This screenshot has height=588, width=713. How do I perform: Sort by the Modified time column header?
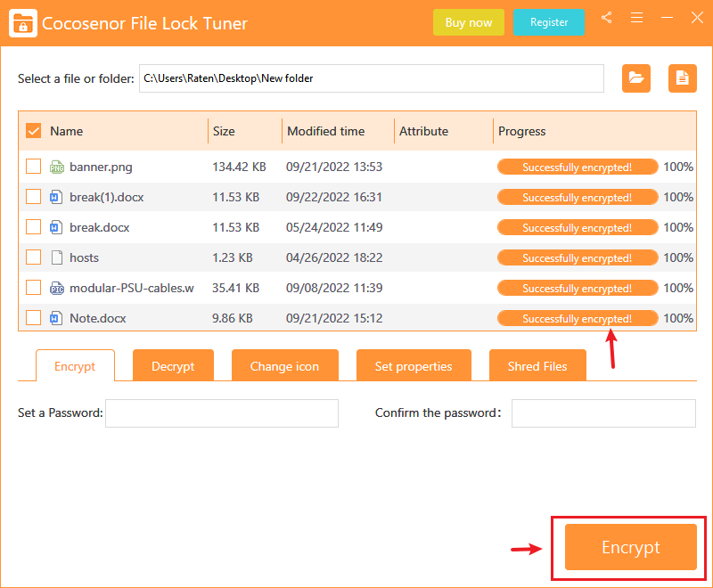click(325, 131)
